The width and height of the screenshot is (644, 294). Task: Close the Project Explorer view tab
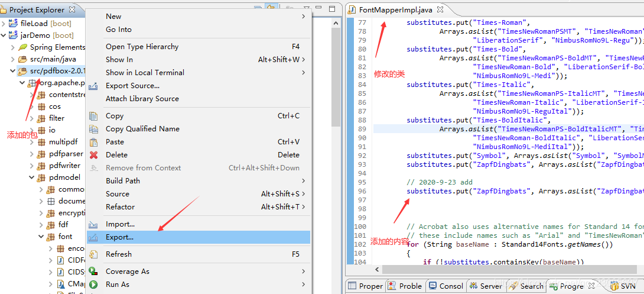(72, 9)
